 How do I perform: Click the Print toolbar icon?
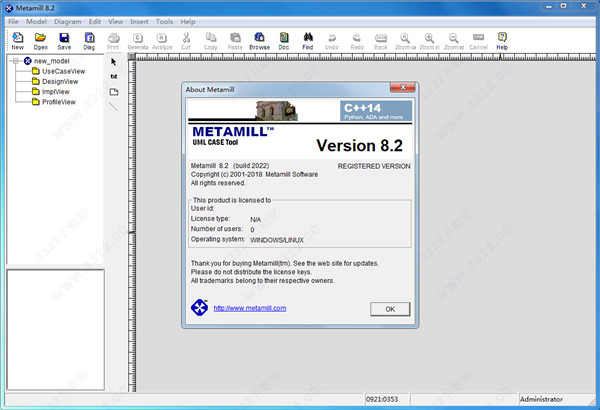(113, 38)
